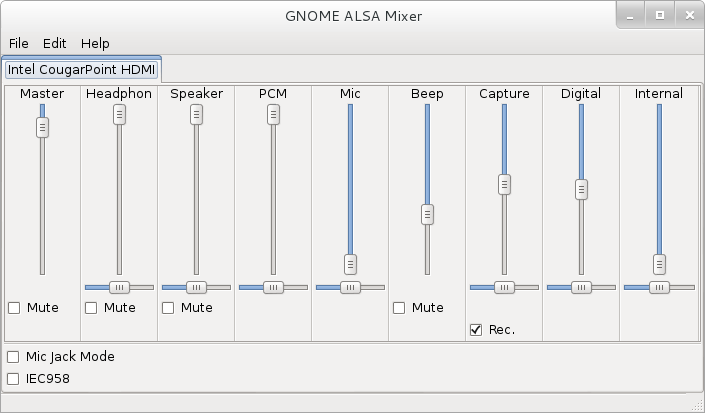Click the PCM balance horizontal slider handle
Image resolution: width=705 pixels, height=413 pixels.
point(273,287)
